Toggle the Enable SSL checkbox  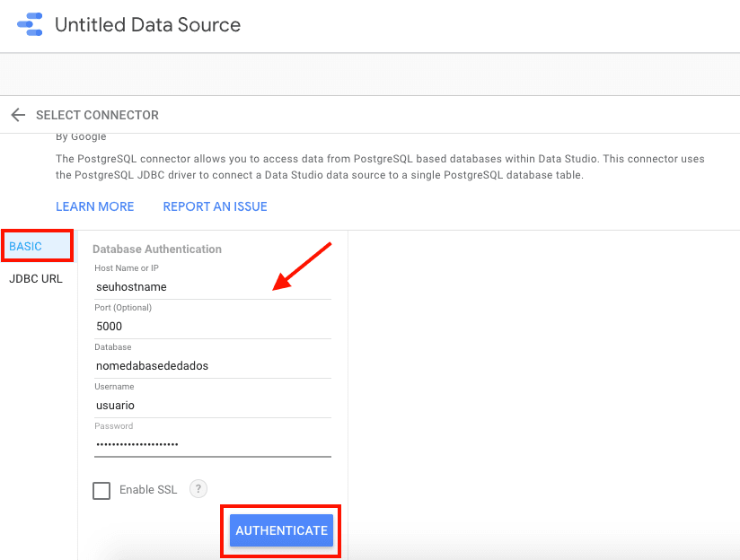(101, 490)
